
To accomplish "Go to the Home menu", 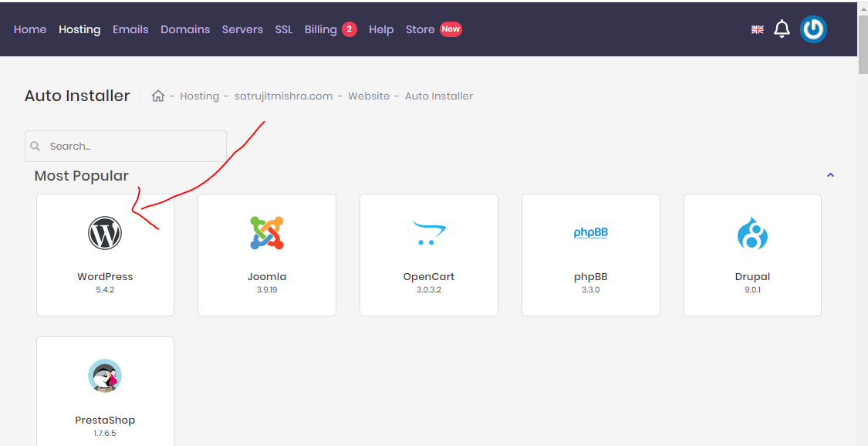I will click(30, 29).
